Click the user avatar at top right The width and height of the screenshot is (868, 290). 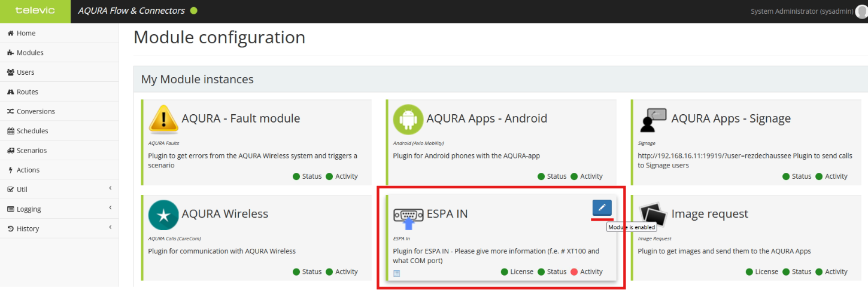(x=861, y=11)
